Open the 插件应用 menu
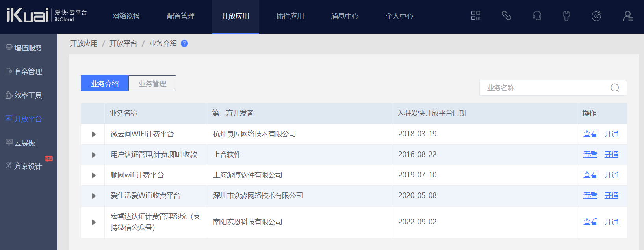Viewport: 644px width, 250px height. point(290,16)
